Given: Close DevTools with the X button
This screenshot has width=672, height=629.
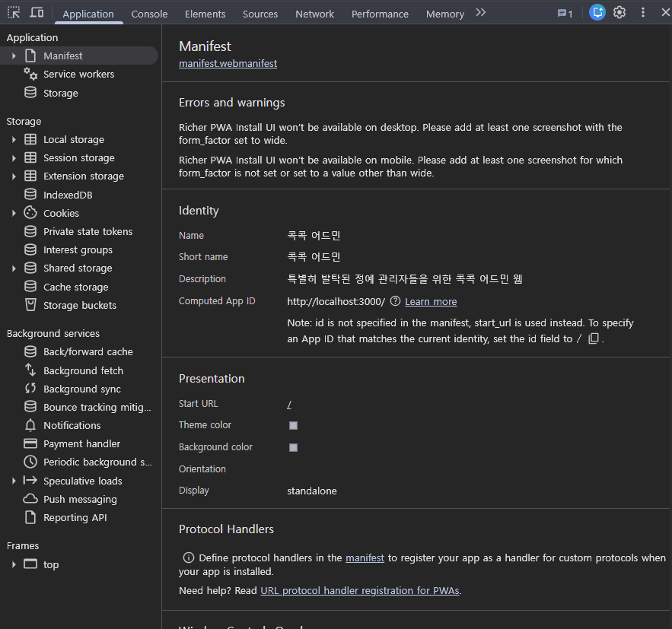Looking at the screenshot, I should 665,12.
